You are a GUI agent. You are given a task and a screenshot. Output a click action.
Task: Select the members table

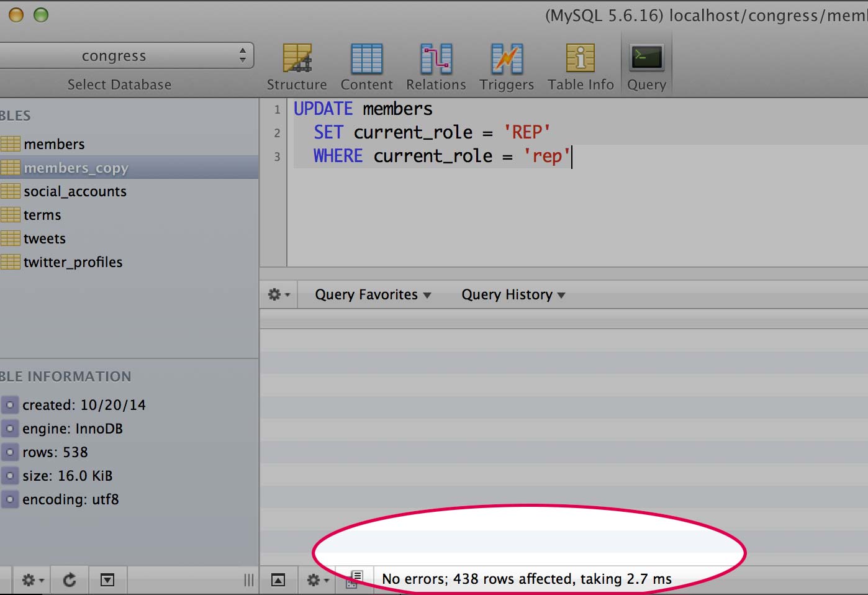point(54,144)
